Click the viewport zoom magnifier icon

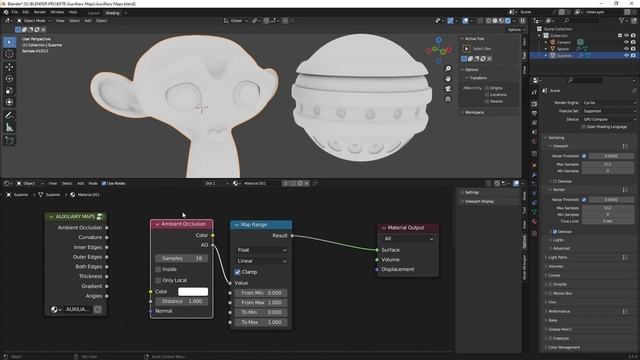click(x=448, y=69)
